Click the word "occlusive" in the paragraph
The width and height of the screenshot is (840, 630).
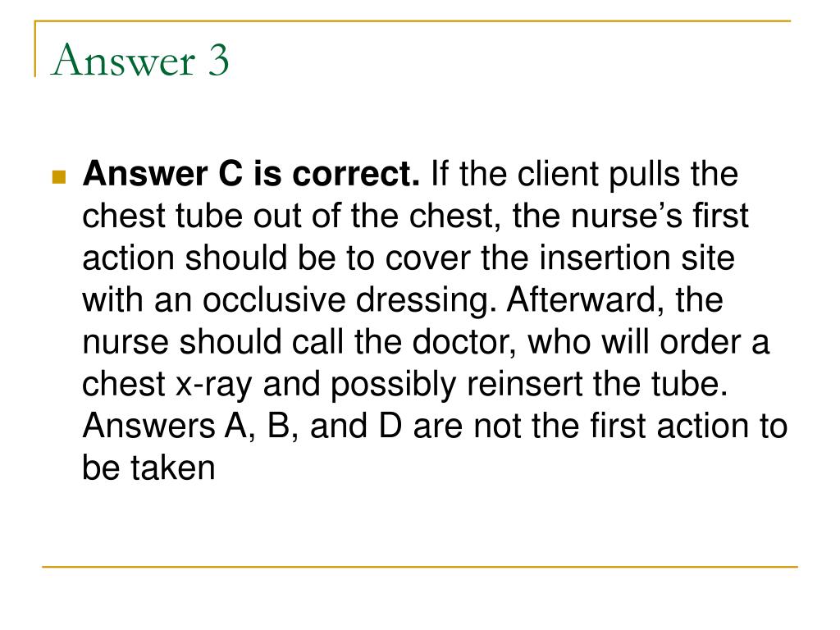274,299
